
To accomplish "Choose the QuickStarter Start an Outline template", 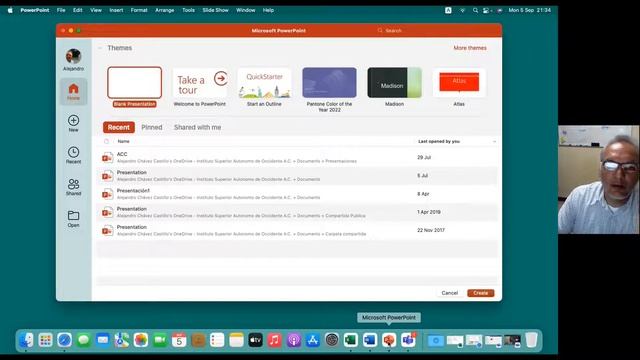I will [x=264, y=83].
